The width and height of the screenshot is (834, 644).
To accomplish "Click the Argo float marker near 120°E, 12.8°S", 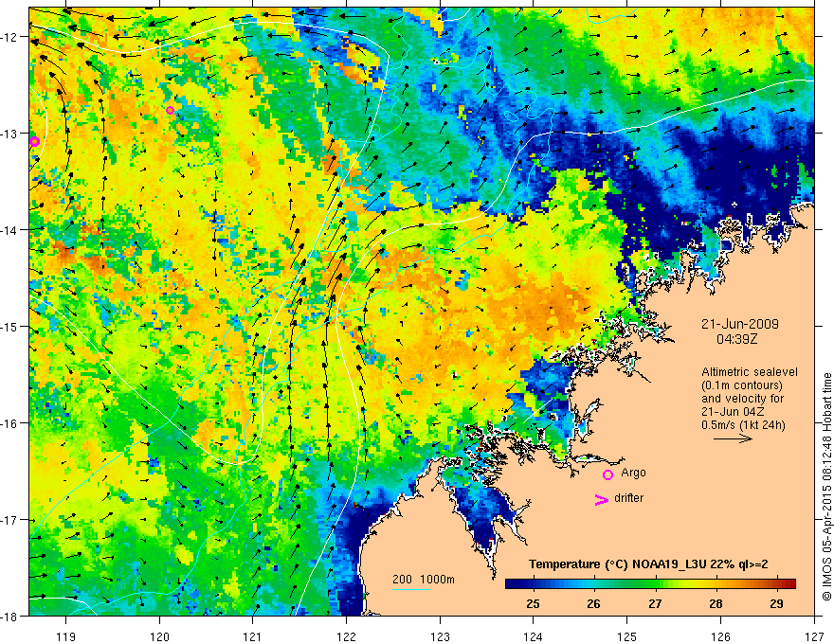I will [170, 111].
